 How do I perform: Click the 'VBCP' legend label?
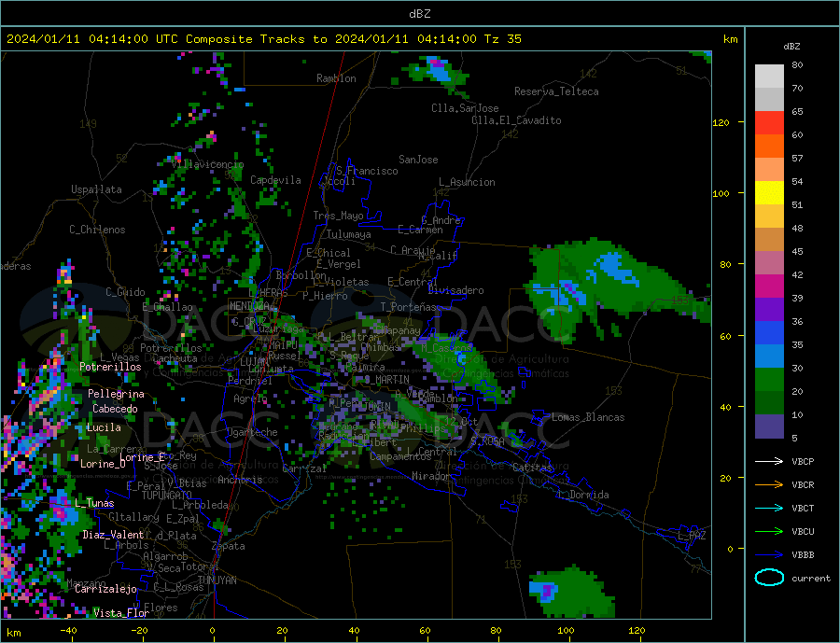pyautogui.click(x=803, y=461)
